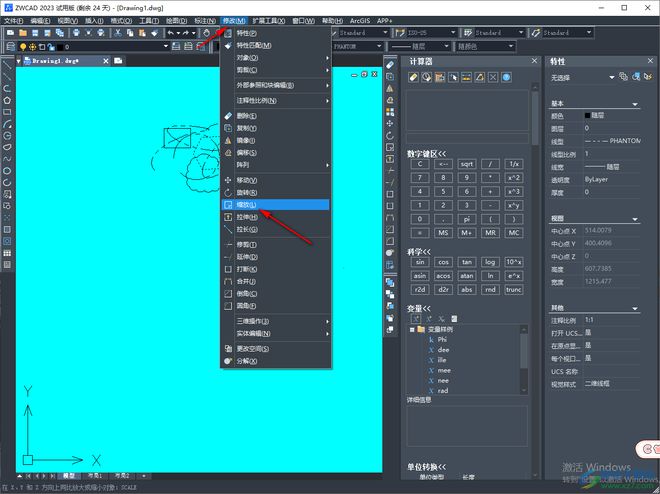Click calculator Clear eraser icon

(x=413, y=77)
